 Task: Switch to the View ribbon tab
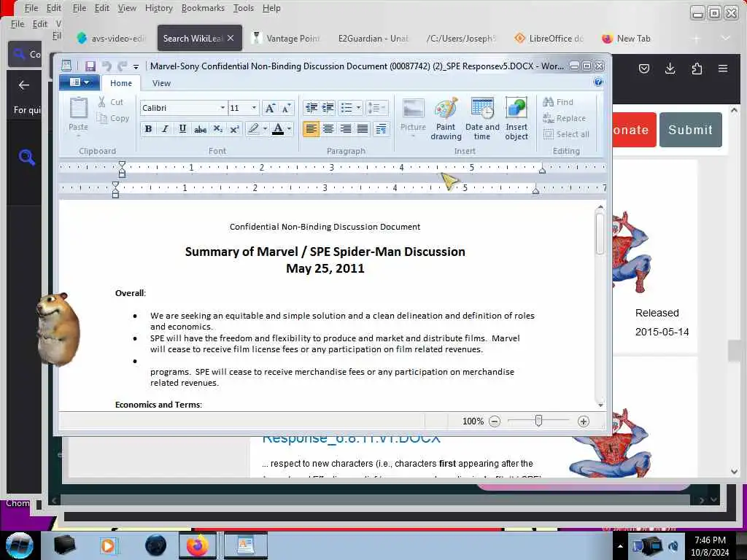coord(161,83)
